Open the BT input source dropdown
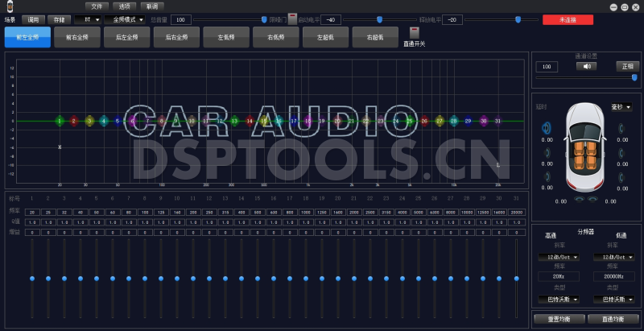This screenshot has width=644, height=331. tap(88, 19)
